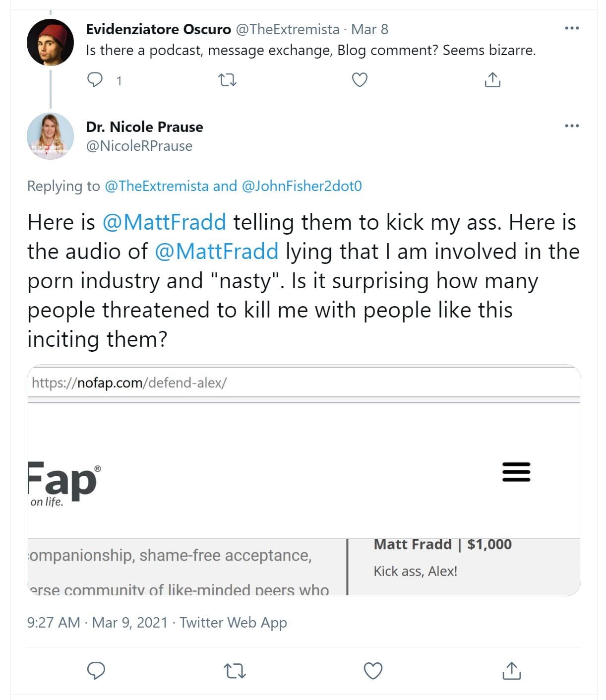Viewport: 606px width, 700px height.
Task: Click the @JohnFisher2dot0 mention link
Action: coord(302,186)
